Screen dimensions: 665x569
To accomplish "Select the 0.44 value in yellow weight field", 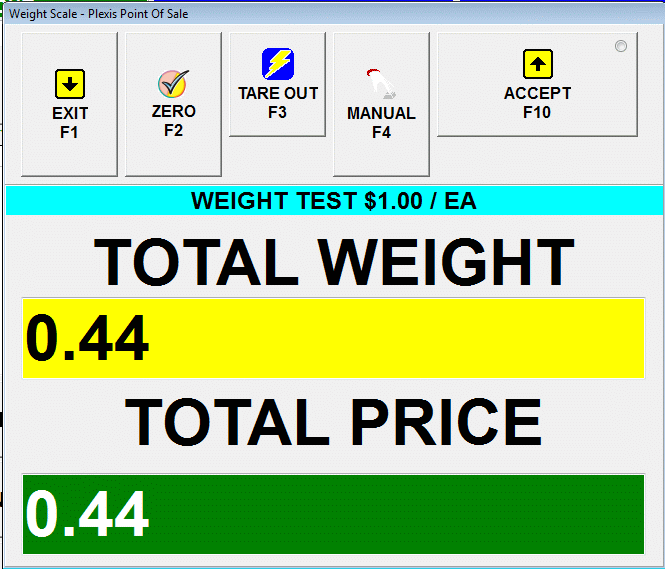I will 88,338.
